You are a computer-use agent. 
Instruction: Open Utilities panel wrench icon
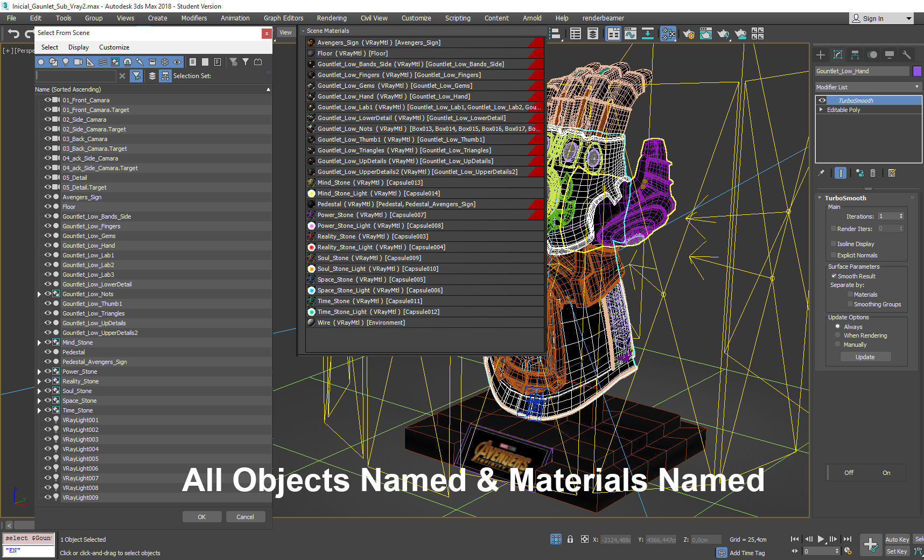[907, 54]
